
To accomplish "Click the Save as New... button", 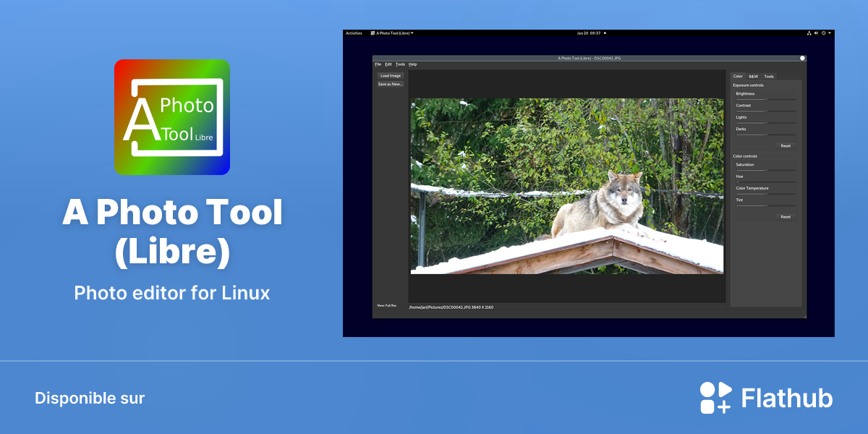I will 390,84.
